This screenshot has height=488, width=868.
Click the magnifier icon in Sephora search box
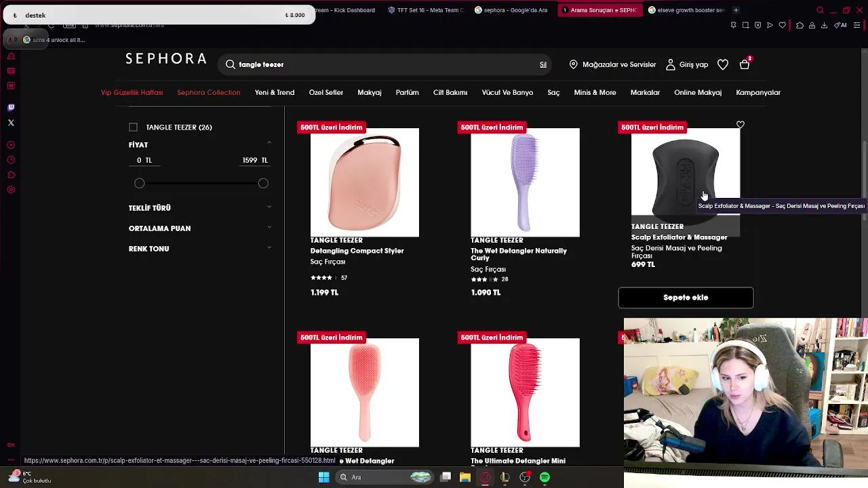[231, 64]
